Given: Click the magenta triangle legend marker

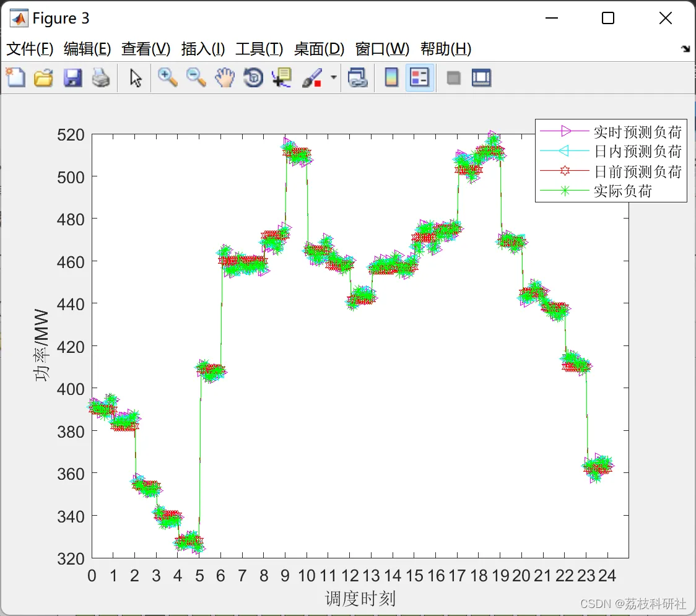Looking at the screenshot, I should pyautogui.click(x=565, y=131).
